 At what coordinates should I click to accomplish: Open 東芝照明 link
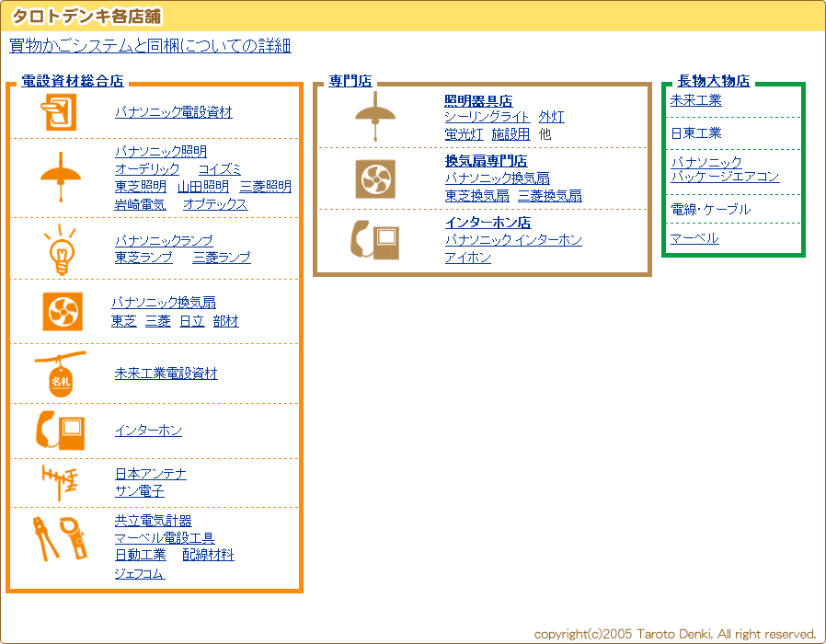(x=140, y=187)
